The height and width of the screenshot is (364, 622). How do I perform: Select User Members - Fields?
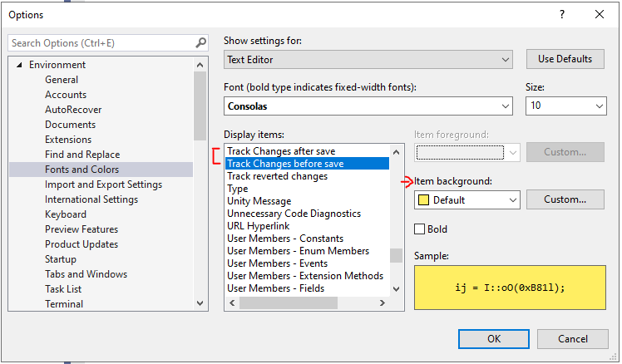(x=276, y=288)
